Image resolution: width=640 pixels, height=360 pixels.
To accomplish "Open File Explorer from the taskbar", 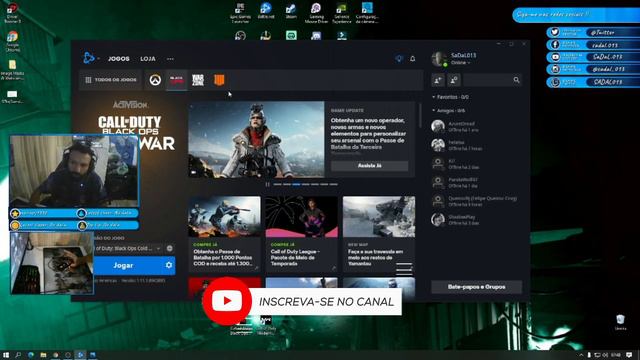I will coord(43,356).
